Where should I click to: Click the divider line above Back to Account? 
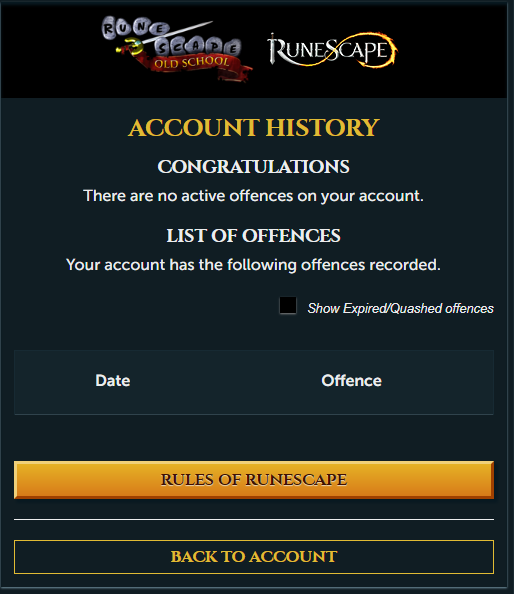(254, 519)
